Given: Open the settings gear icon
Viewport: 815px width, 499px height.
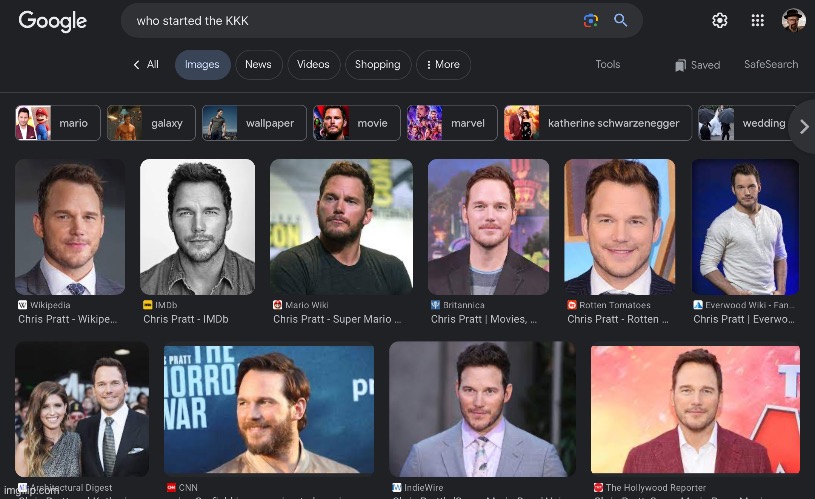Looking at the screenshot, I should click(720, 21).
